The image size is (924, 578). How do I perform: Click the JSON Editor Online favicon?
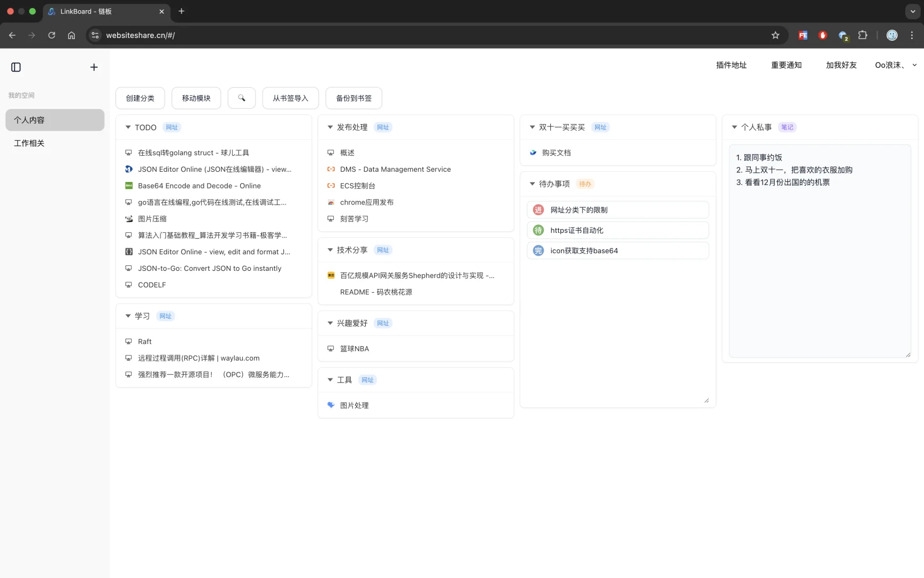128,169
